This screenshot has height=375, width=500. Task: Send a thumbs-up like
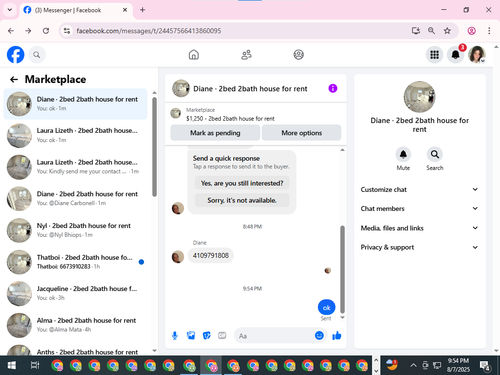click(337, 335)
